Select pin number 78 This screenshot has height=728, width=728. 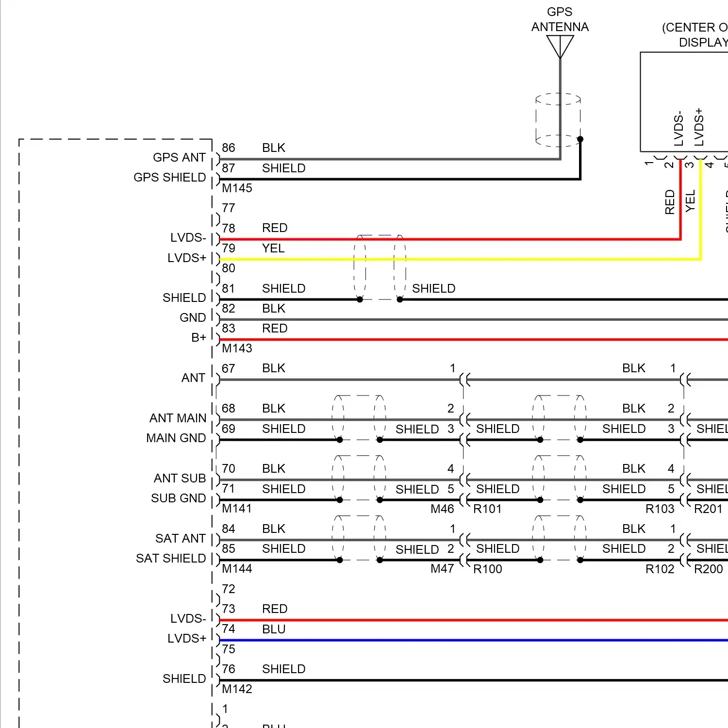pyautogui.click(x=228, y=228)
